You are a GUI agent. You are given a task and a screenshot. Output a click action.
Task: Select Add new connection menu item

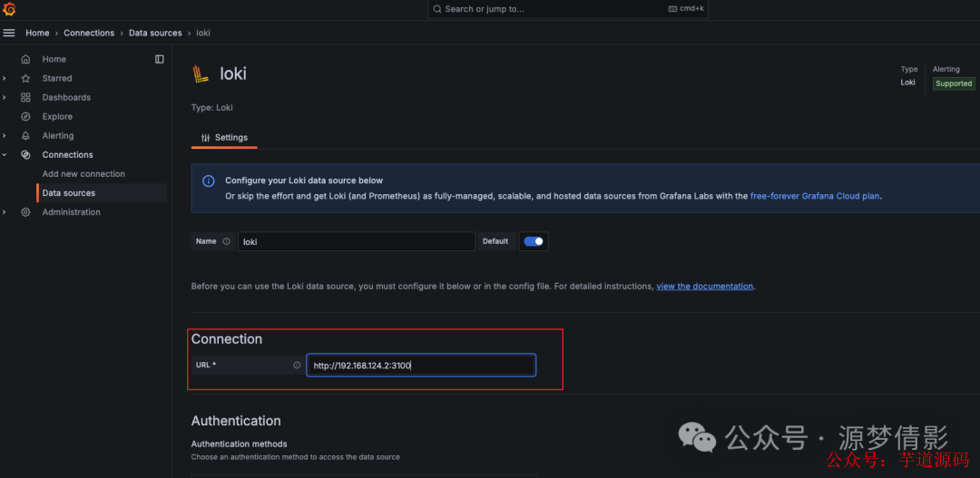pos(83,174)
